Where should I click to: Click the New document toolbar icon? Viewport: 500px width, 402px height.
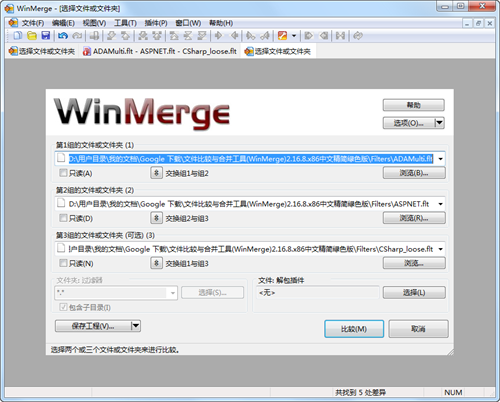pos(18,35)
